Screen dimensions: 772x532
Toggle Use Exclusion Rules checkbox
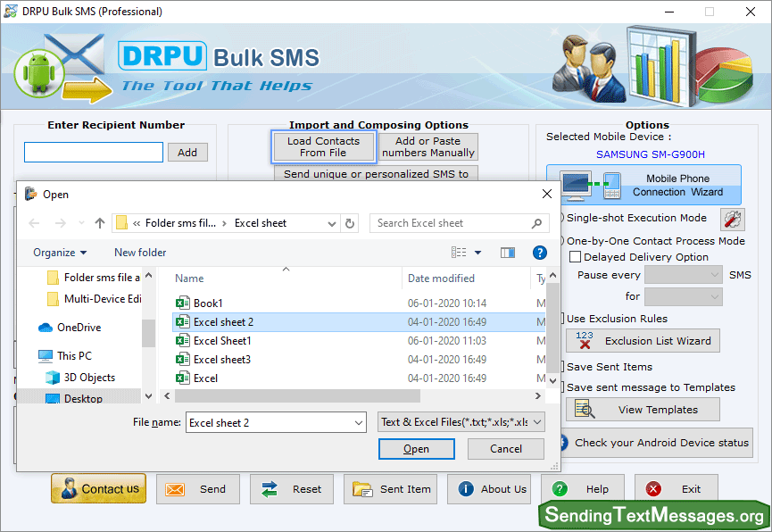point(563,319)
